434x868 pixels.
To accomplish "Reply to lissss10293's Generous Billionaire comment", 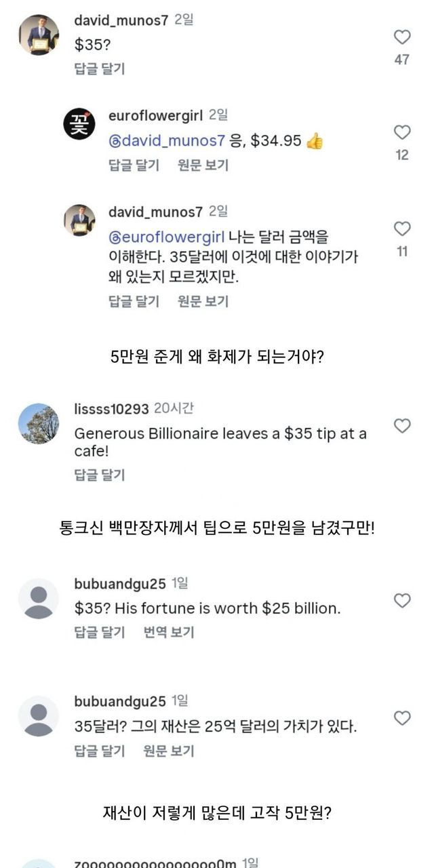I will coord(100,475).
